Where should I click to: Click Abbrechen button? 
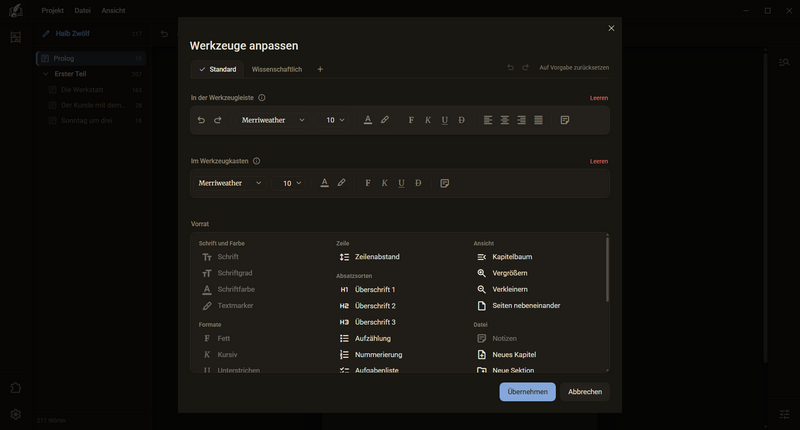click(x=585, y=392)
